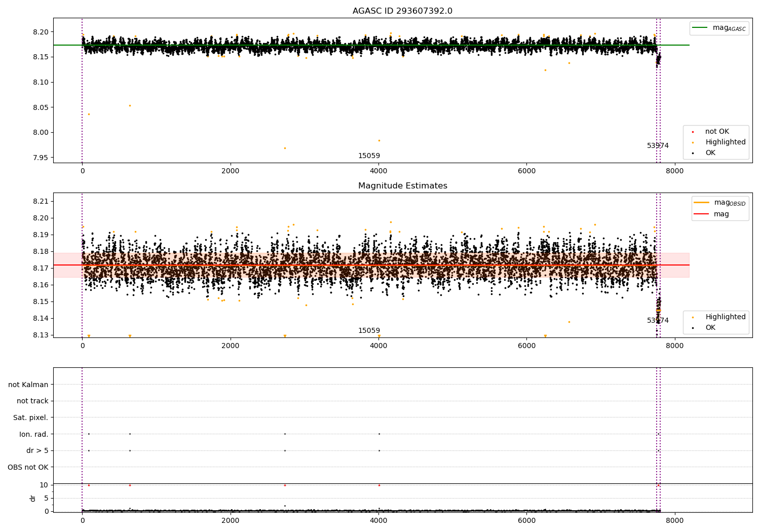
Task: Click the 'OK' legend entry in top plot
Action: pos(710,153)
